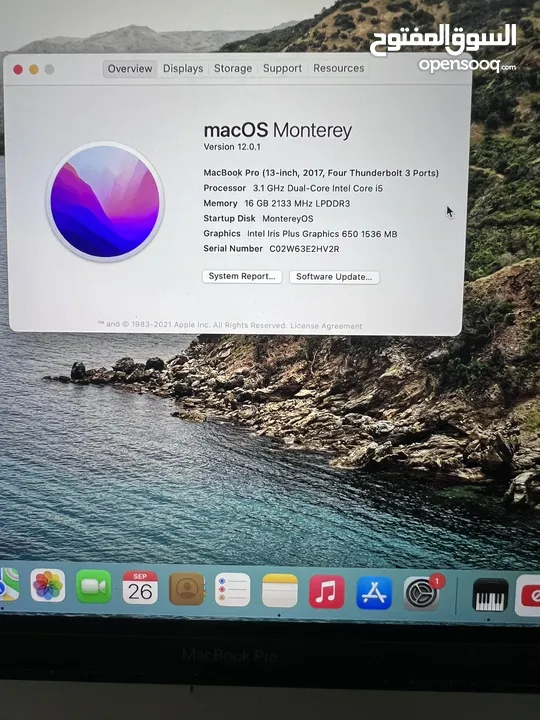Launch the App Store

point(374,592)
